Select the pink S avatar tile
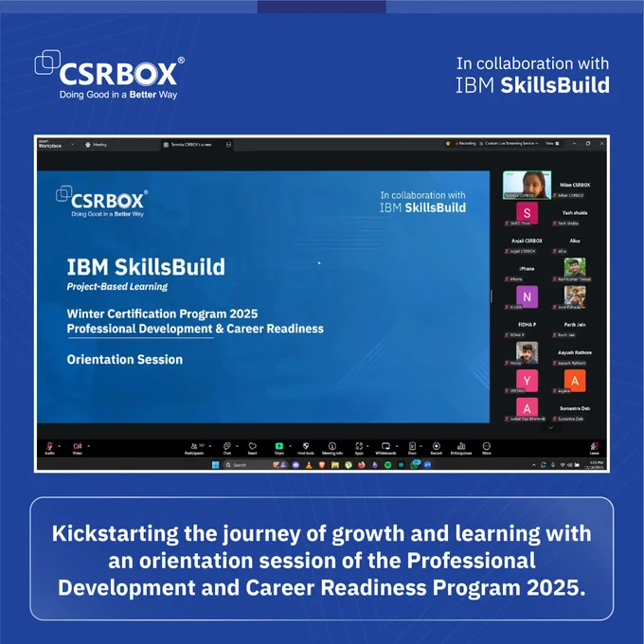This screenshot has height=644, width=644. click(x=527, y=214)
